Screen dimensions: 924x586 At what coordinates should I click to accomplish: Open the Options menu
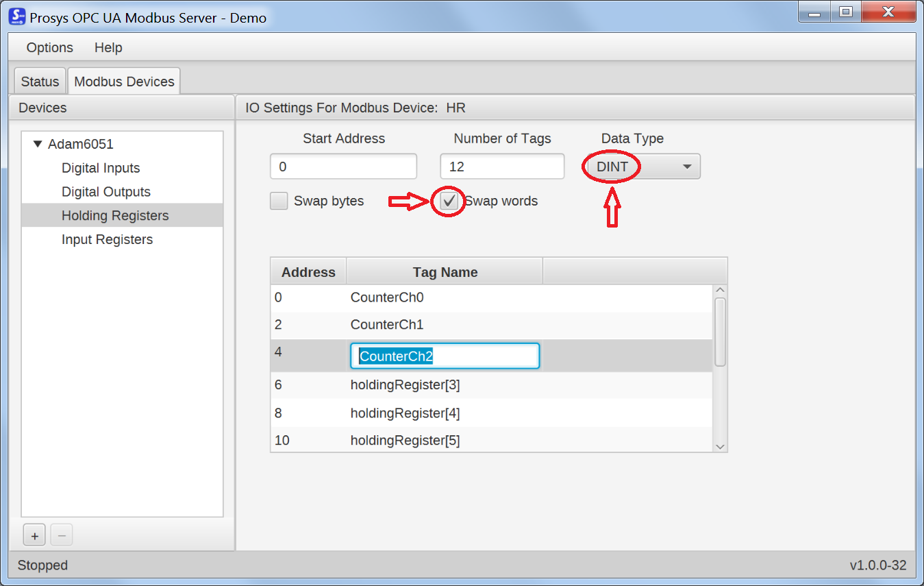[x=50, y=47]
